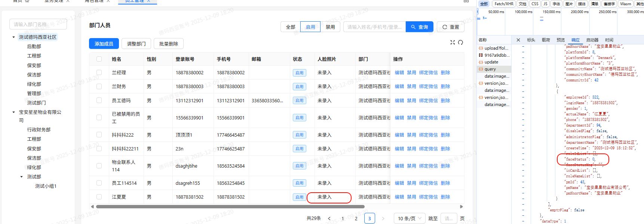
Task: Check the checkbox for 物业联系人114 row
Action: 99,166
